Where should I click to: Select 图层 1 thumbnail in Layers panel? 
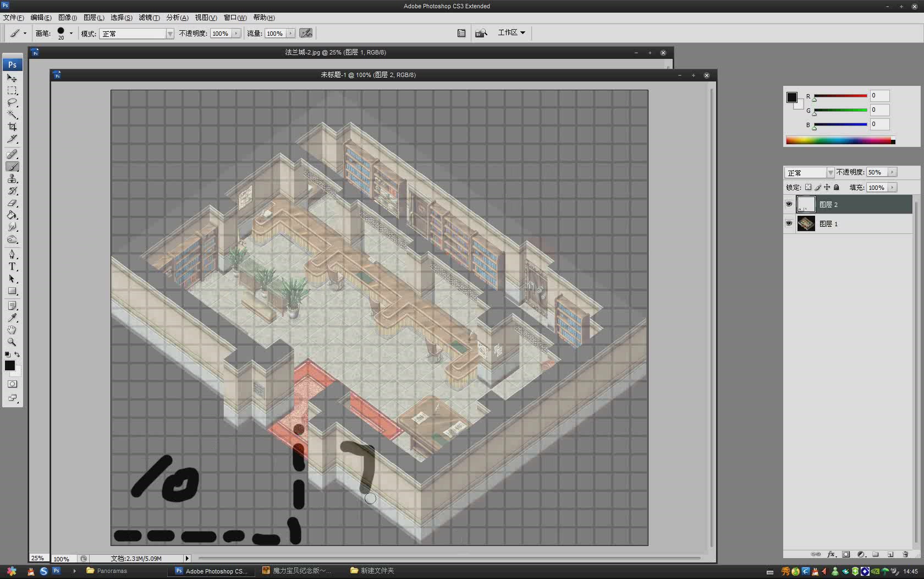pos(806,223)
